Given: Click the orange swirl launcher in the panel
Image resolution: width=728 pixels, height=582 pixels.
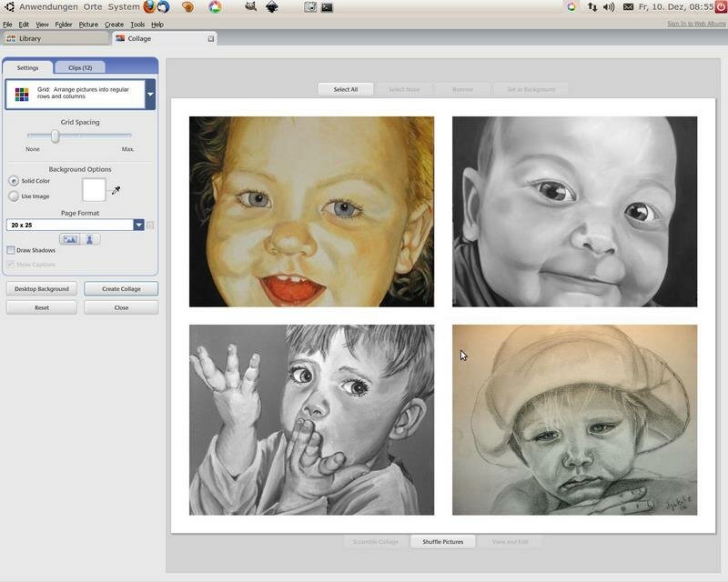Looking at the screenshot, I should click(187, 6).
